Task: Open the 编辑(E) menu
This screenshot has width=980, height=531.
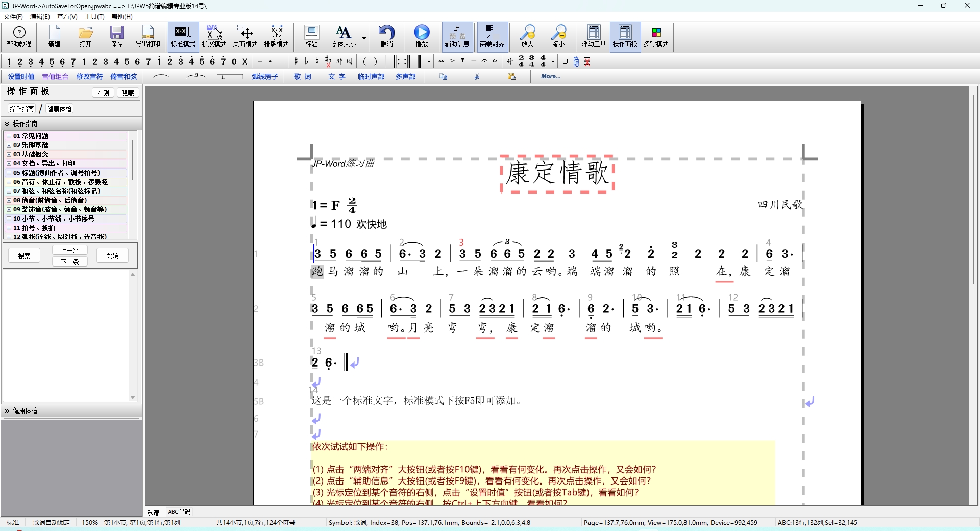Action: coord(40,17)
